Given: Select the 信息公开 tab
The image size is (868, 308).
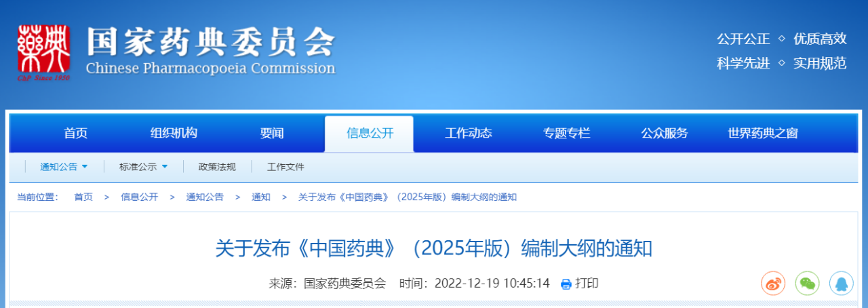Looking at the screenshot, I should 370,134.
